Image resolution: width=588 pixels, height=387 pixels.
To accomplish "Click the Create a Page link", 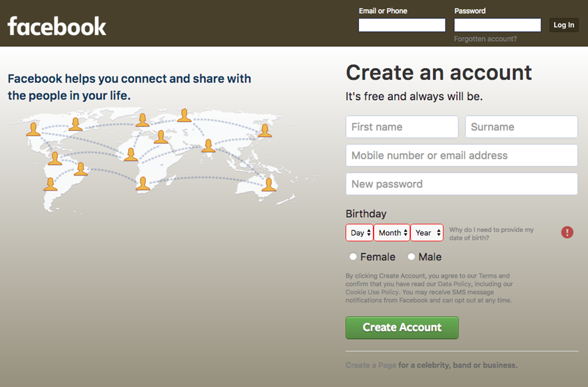I will click(371, 365).
